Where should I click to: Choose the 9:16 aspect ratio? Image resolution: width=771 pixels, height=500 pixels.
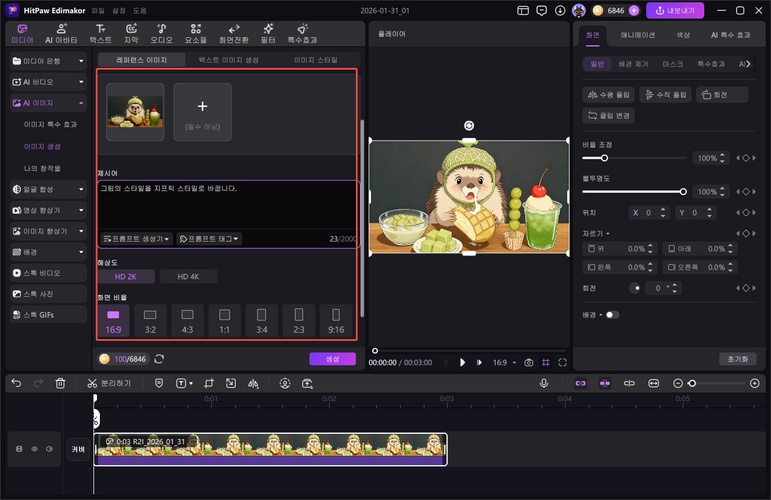click(336, 321)
